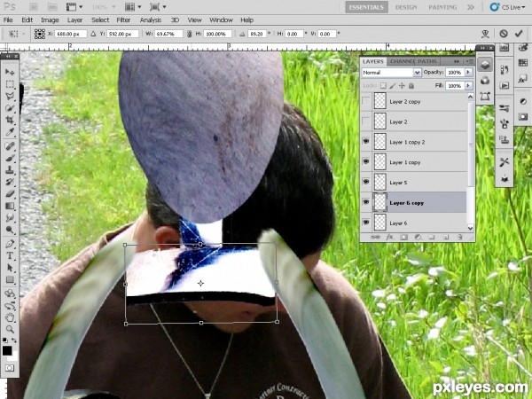Open the Screen Mode dropdown
This screenshot has height=399, width=532.
tap(158, 7)
